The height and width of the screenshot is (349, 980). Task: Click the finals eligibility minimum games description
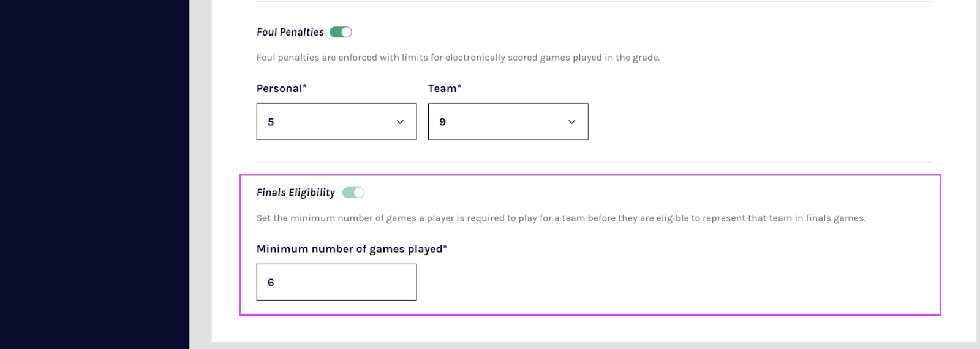(560, 218)
